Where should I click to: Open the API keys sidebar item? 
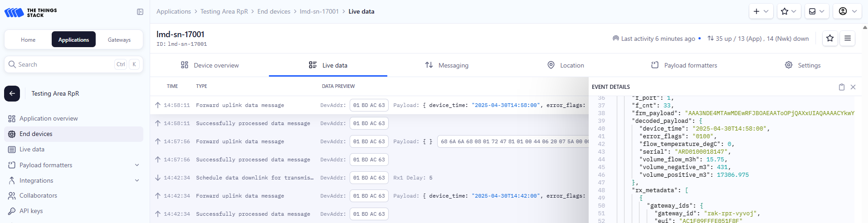tap(31, 211)
